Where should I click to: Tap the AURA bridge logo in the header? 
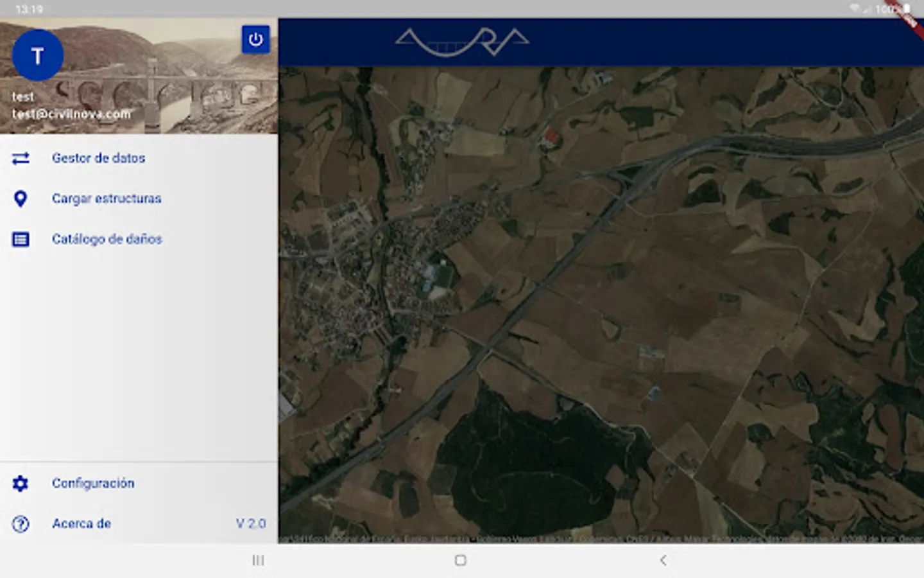point(461,40)
